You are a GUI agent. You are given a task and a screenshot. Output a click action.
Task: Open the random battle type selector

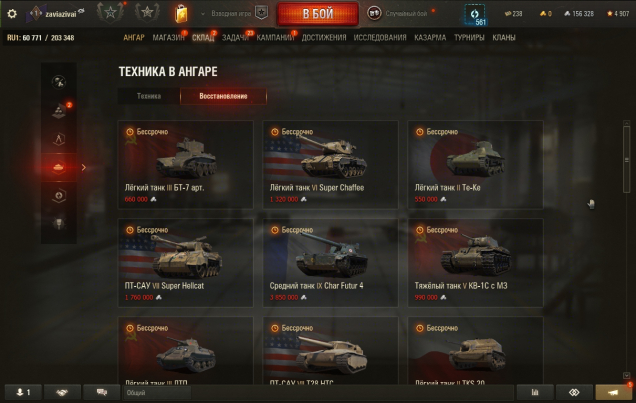[402, 13]
